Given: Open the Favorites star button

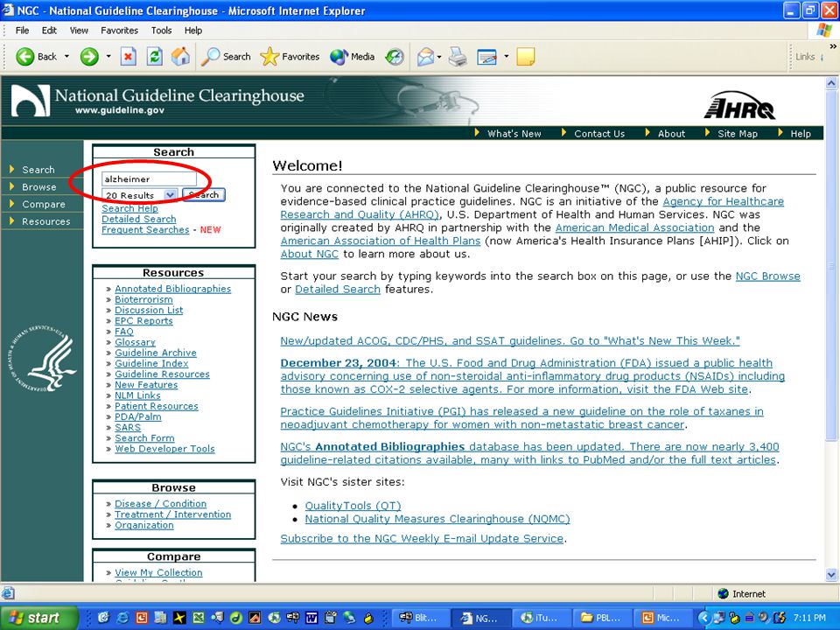Looking at the screenshot, I should point(290,56).
